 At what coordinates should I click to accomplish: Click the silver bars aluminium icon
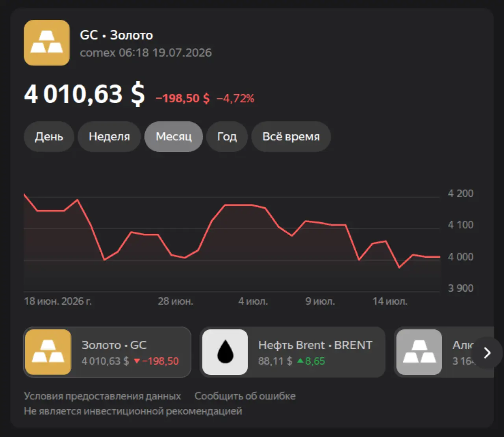(x=419, y=352)
